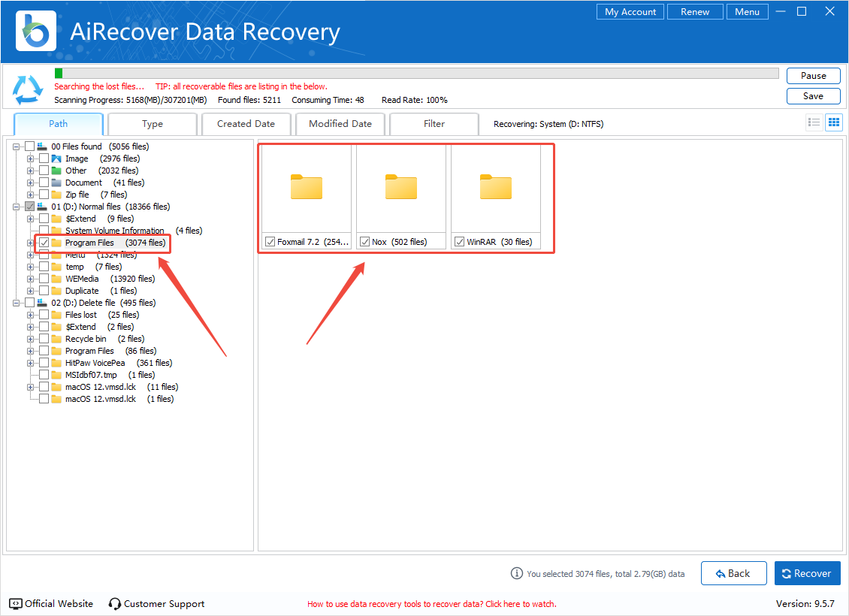
Task: Tick the Recycle bin checkbox
Action: click(44, 339)
